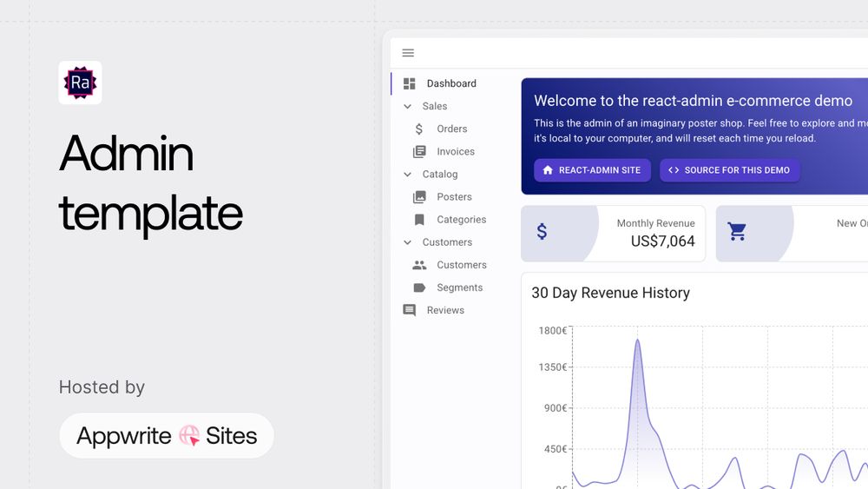Click the Invoices document icon
Viewport: 868px width, 489px height.
[419, 152]
